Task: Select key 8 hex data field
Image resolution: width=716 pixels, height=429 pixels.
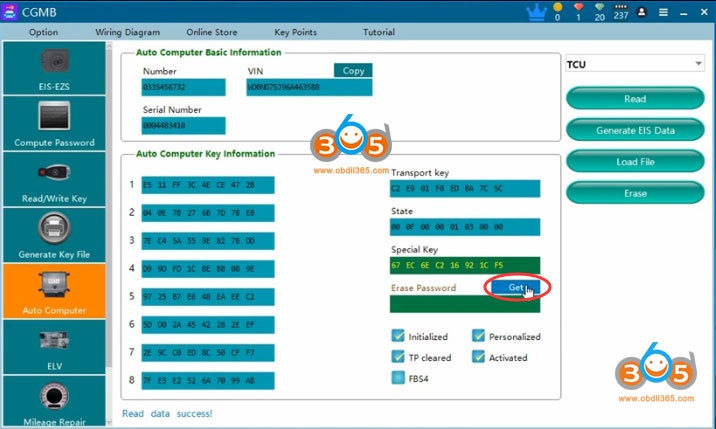Action: [208, 380]
